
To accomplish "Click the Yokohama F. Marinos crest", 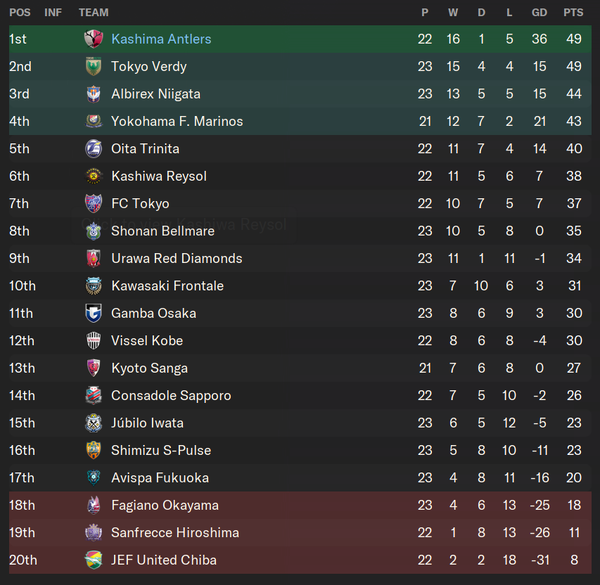I will [x=93, y=121].
